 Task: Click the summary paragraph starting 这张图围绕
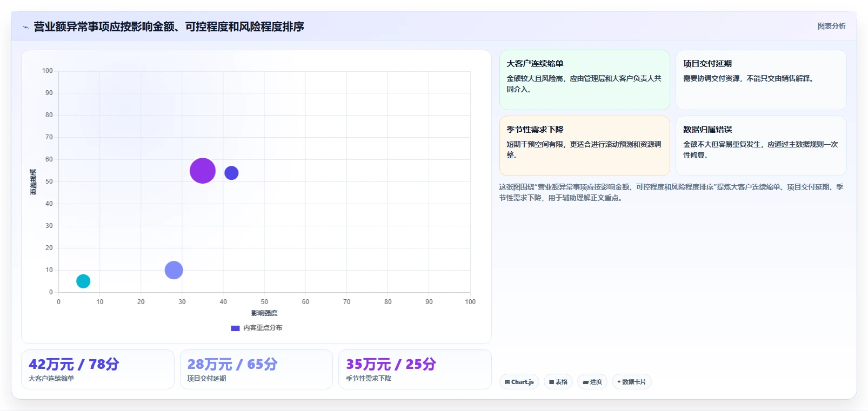[x=671, y=192]
